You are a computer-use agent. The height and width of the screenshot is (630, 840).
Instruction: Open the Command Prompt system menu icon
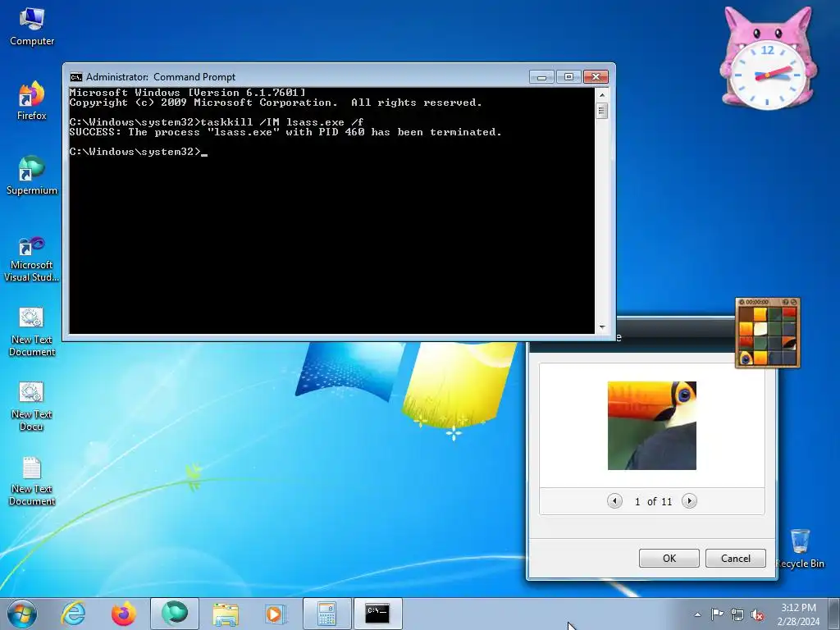76,77
